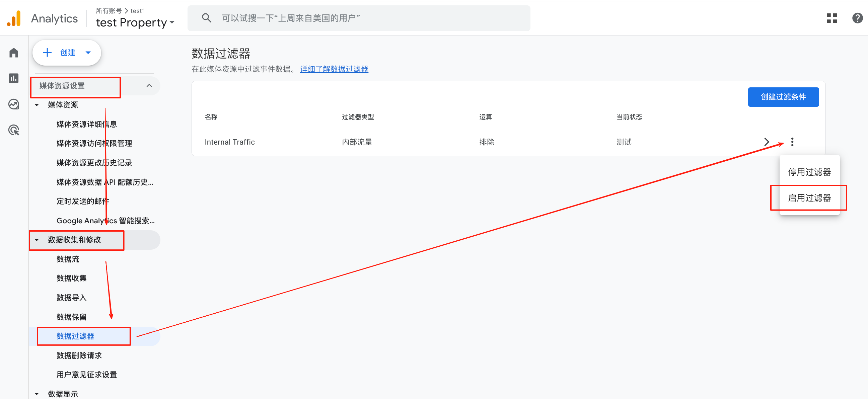Open the Home page icon
The image size is (868, 399).
(x=13, y=53)
